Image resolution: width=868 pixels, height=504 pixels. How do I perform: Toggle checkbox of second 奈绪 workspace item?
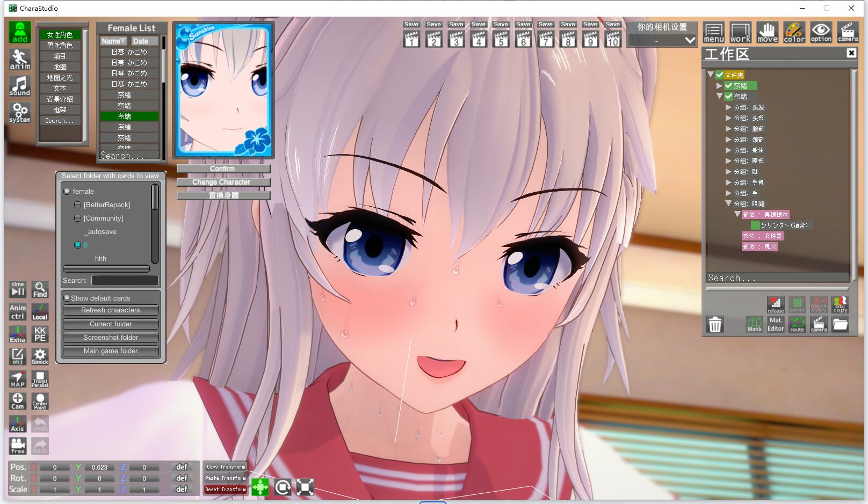[x=728, y=96]
